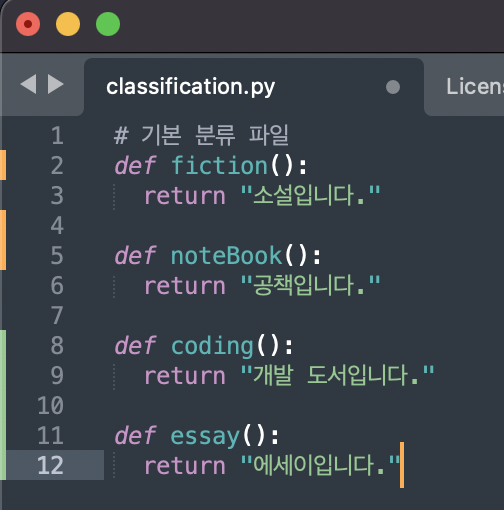Image resolution: width=504 pixels, height=510 pixels.
Task: Click line number 5 in gutter
Action: (57, 255)
